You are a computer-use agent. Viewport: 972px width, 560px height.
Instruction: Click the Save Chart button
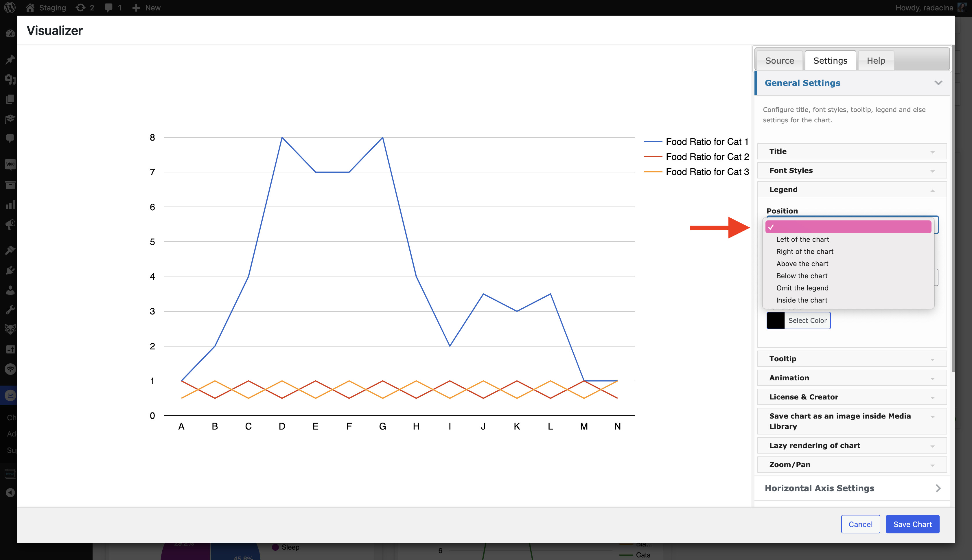[912, 524]
